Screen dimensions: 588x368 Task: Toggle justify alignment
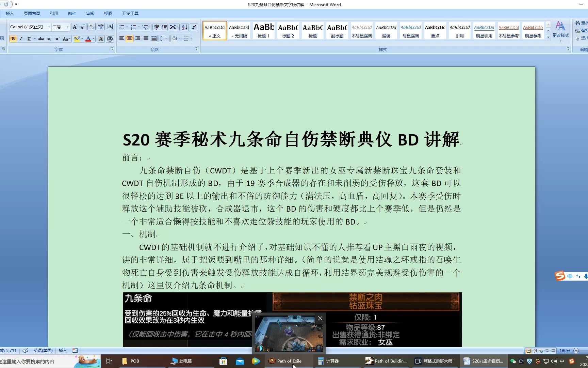pos(146,39)
